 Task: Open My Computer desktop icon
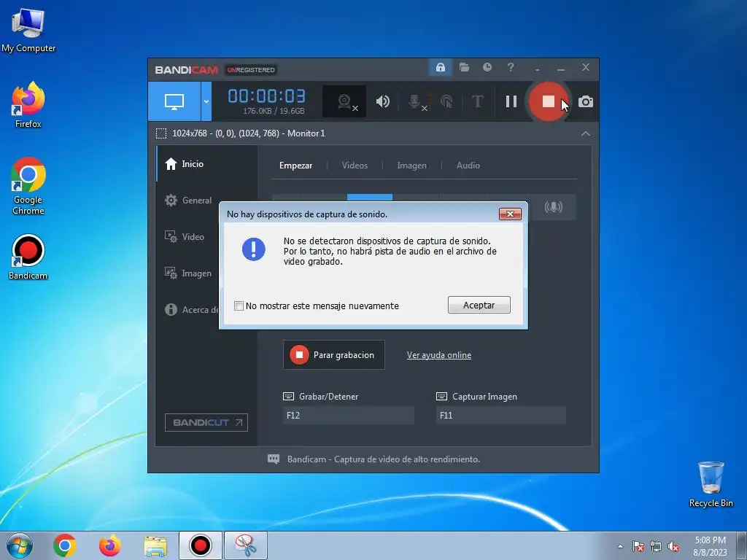pos(28,29)
